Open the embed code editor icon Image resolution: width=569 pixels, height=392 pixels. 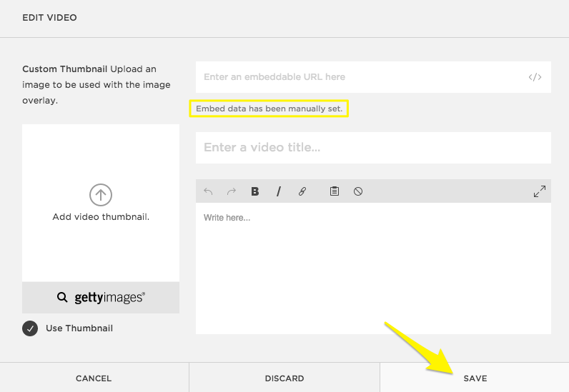point(535,77)
